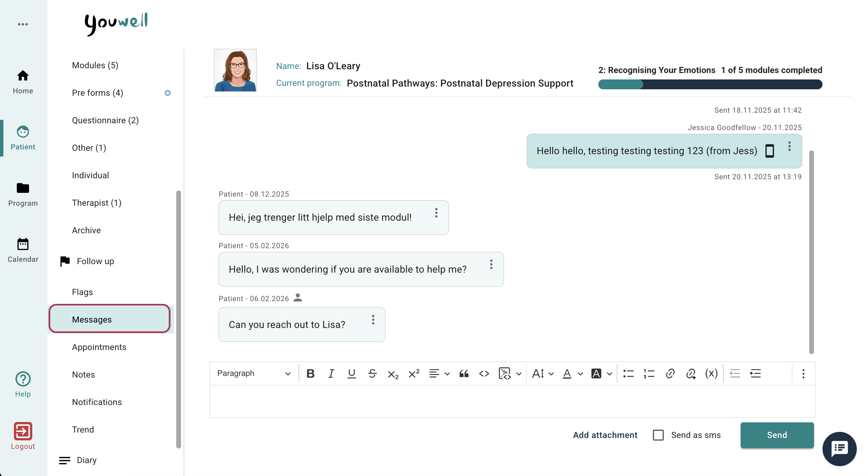Open the Paragraph style dropdown
The width and height of the screenshot is (868, 476).
(x=254, y=373)
